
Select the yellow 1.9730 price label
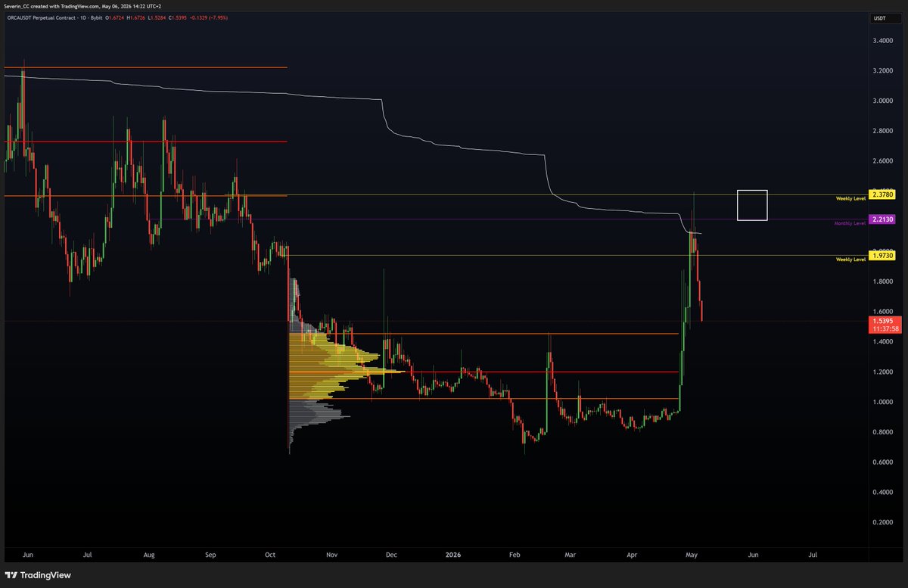pyautogui.click(x=882, y=256)
